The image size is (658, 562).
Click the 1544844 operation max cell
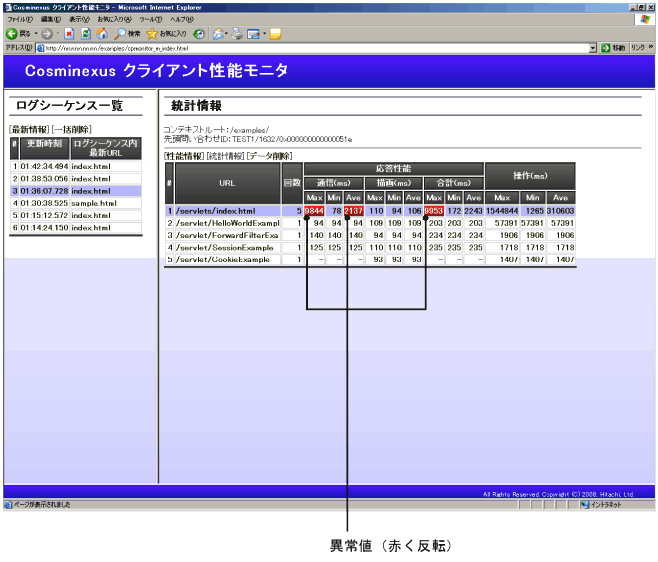click(x=502, y=211)
